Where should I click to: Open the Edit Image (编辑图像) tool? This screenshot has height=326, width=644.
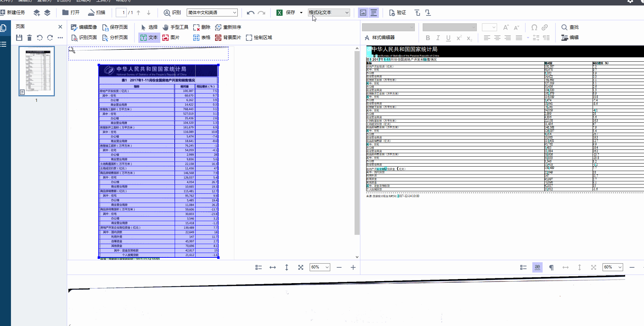[x=84, y=27]
